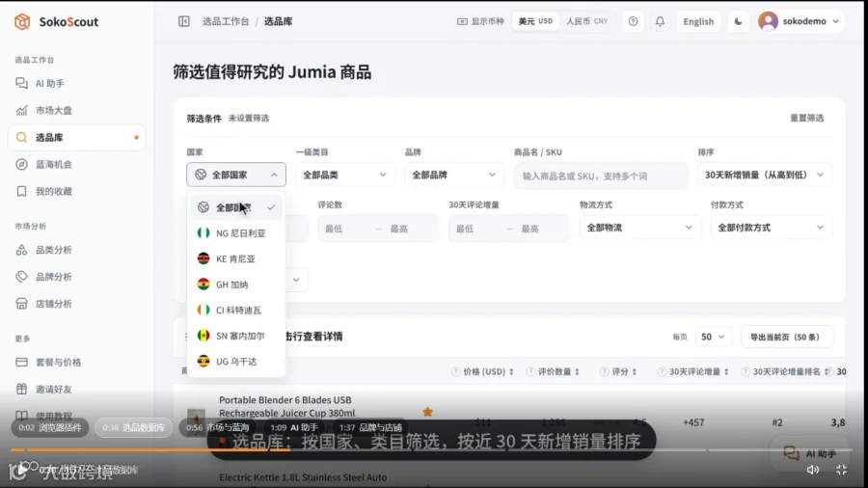This screenshot has width=868, height=488.
Task: Click the 套餐与价格 card icon
Action: click(x=21, y=362)
